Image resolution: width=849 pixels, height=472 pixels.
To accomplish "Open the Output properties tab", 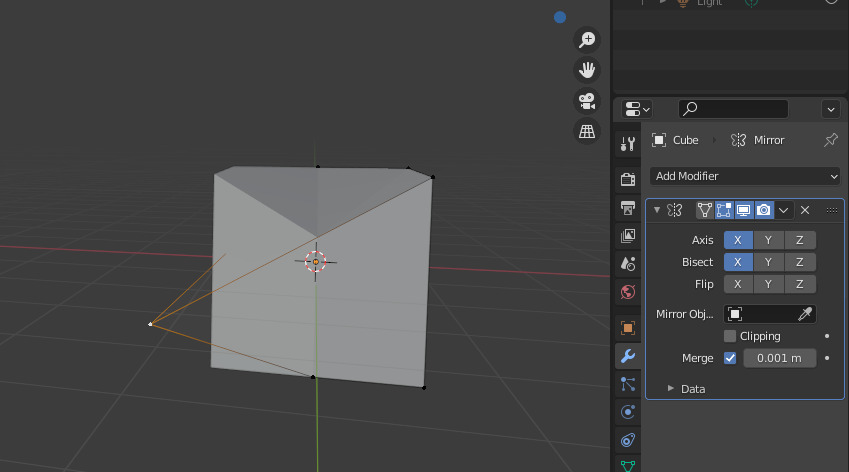I will pos(628,207).
